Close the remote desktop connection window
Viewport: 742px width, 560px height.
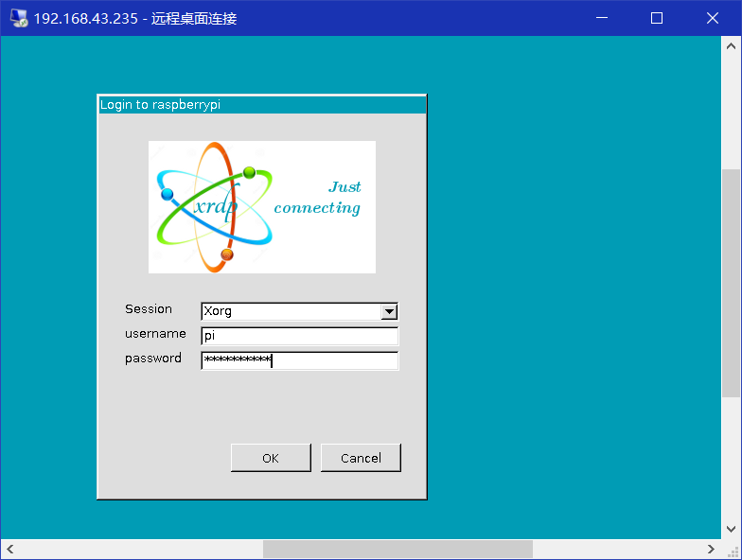[713, 18]
